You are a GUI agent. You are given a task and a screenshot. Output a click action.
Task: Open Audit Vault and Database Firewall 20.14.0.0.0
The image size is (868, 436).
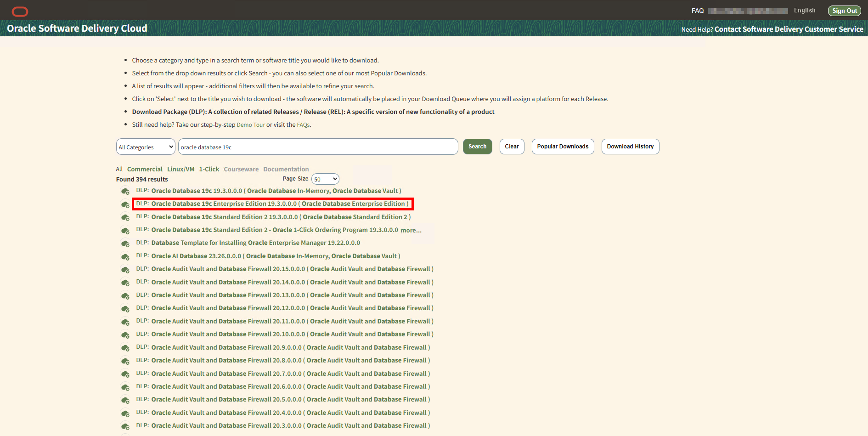[x=293, y=282]
